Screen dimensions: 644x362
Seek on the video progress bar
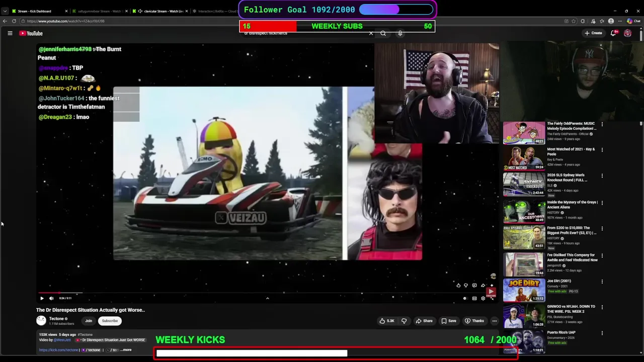click(267, 292)
